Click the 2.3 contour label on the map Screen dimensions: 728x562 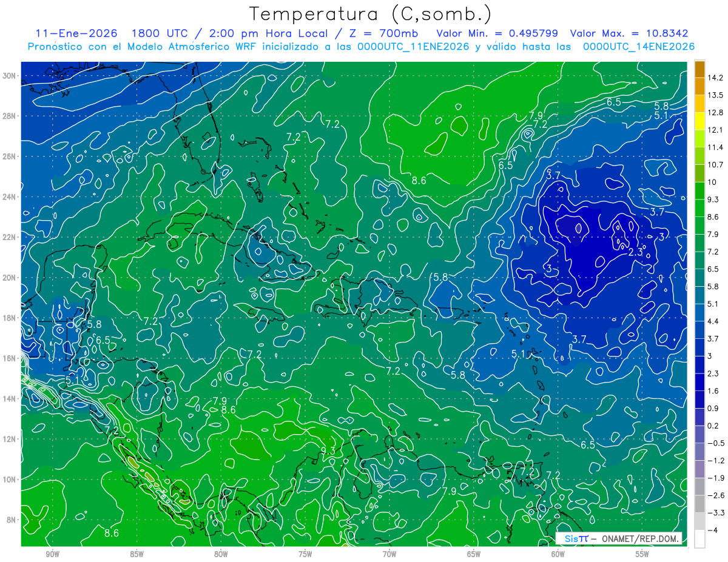pos(635,253)
